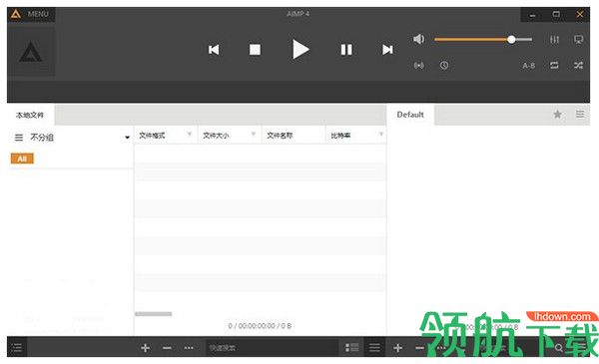Open the playlist hamburger menu

(x=374, y=348)
